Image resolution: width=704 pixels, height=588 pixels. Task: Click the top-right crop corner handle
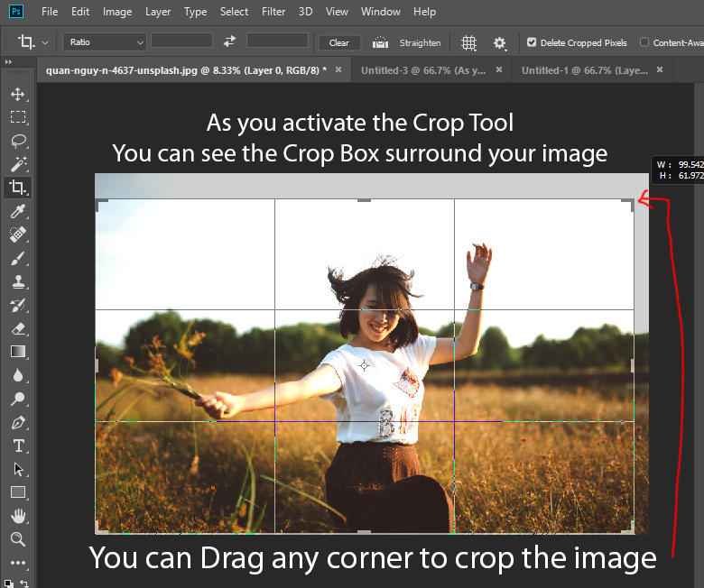pyautogui.click(x=629, y=204)
